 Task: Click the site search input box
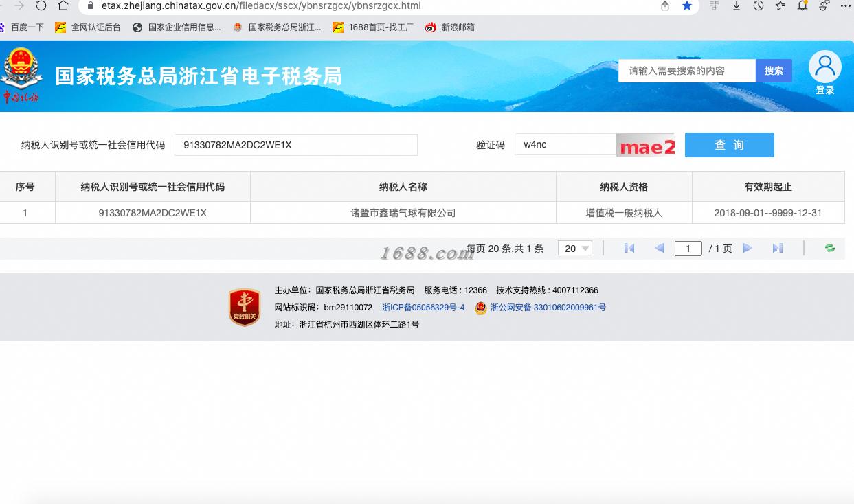(687, 71)
